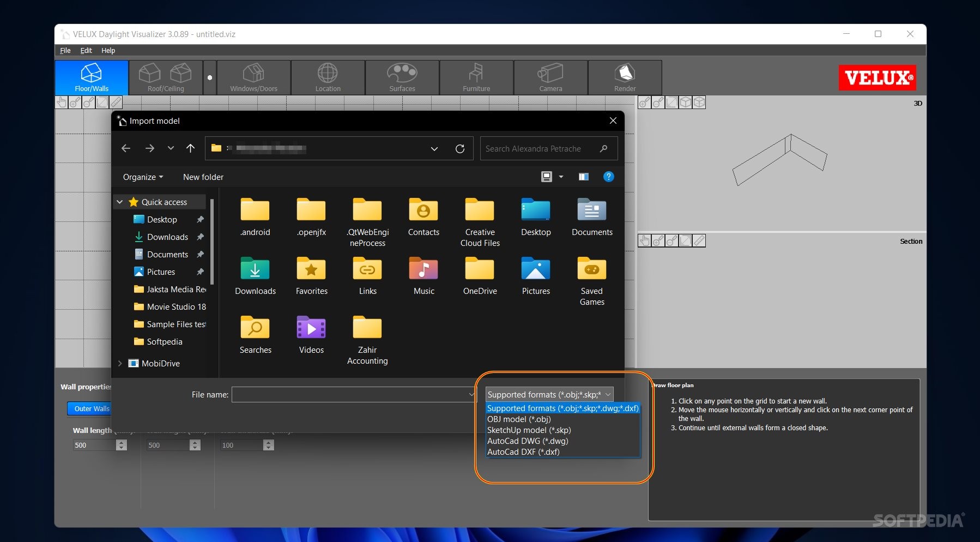Viewport: 980px width, 542px height.
Task: Open the Surfaces tool
Action: tap(402, 77)
